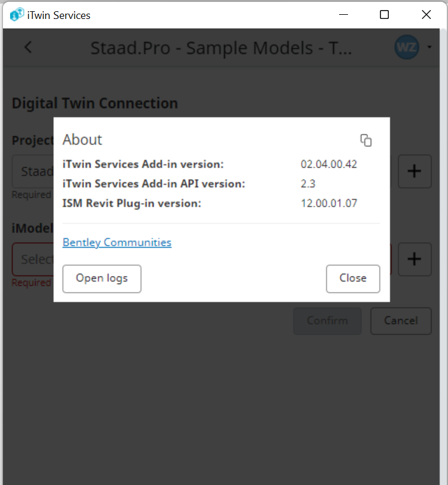Expand the dropdown arrow beside the avatar
448x485 pixels.
[430, 47]
